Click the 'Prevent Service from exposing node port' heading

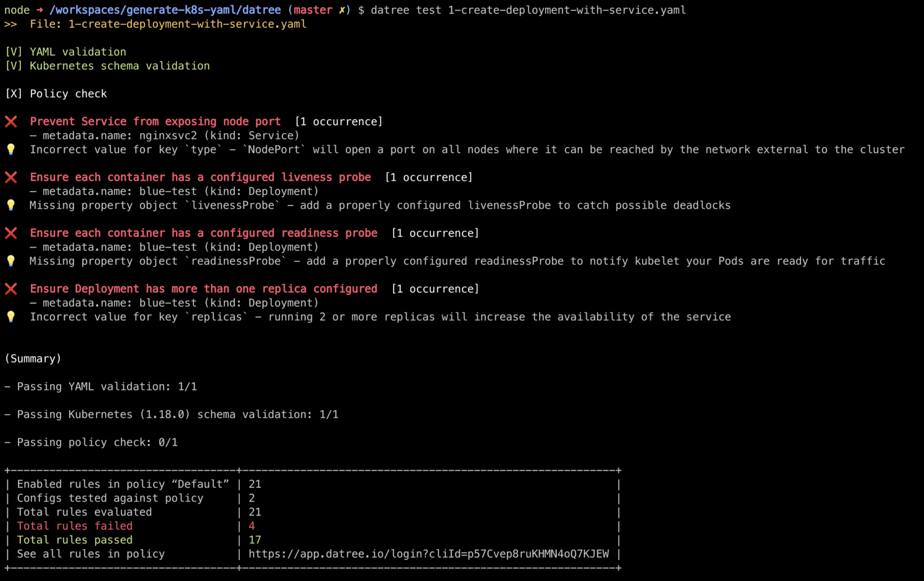point(155,122)
